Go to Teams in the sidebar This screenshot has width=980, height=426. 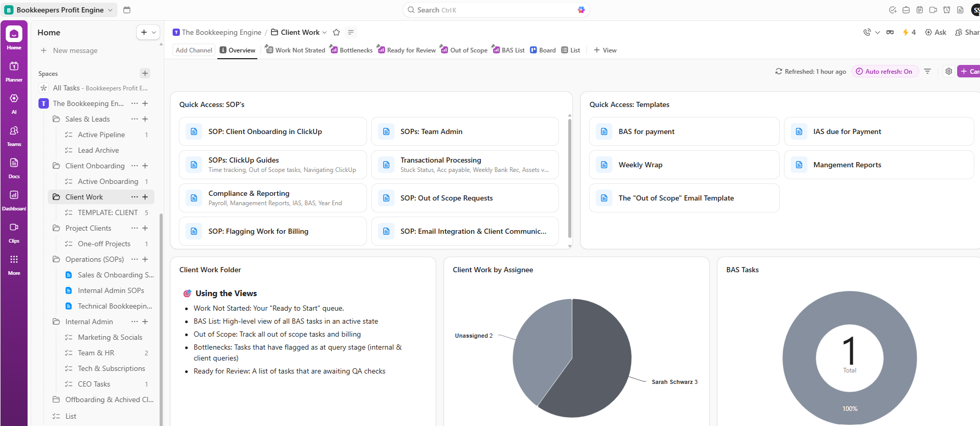pos(14,135)
